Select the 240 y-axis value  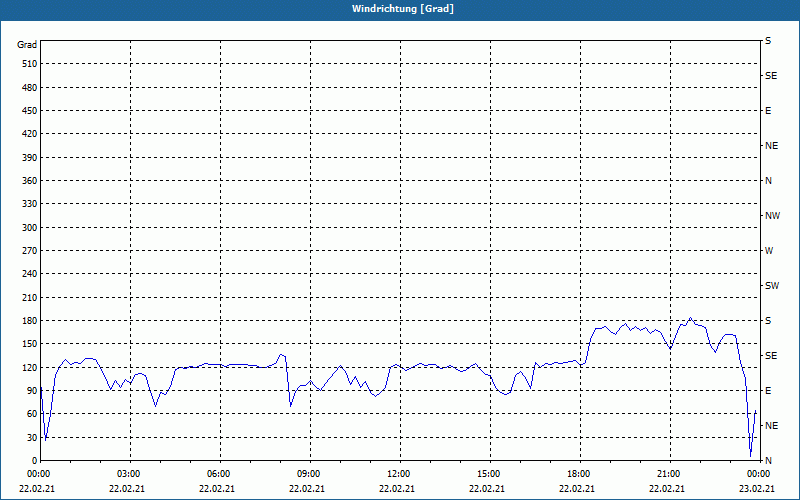pyautogui.click(x=30, y=274)
